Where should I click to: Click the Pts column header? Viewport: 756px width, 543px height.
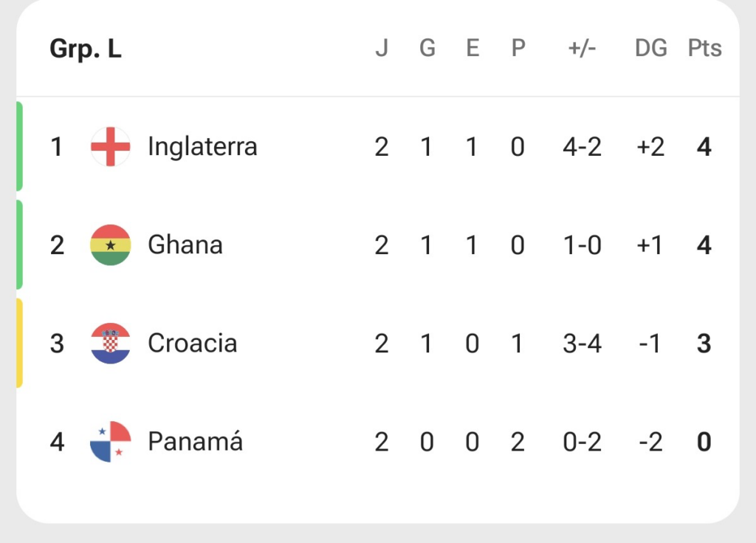coord(704,48)
